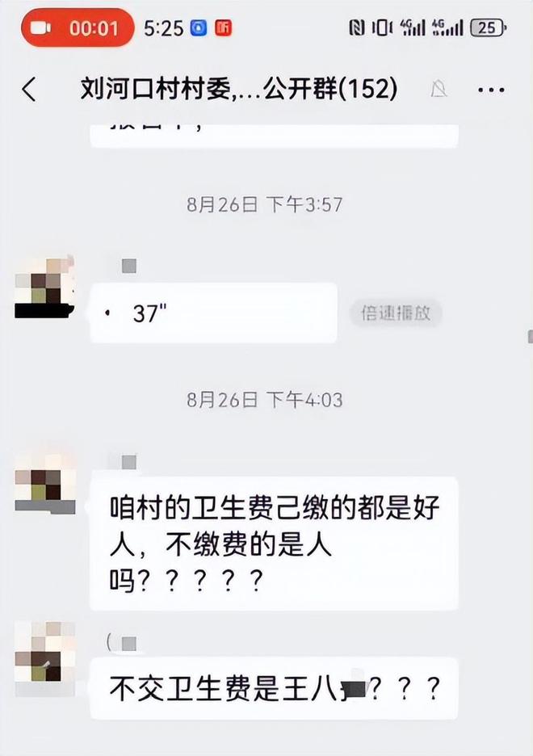Tap the partially visible message bubble at top
Viewport: 533px width, 756px height.
click(274, 136)
